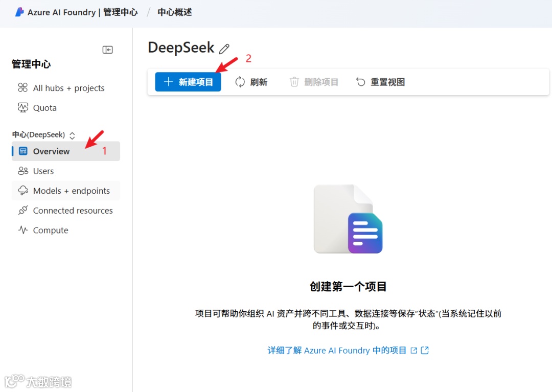Click the Users people icon
Image resolution: width=552 pixels, height=392 pixels.
tap(23, 171)
